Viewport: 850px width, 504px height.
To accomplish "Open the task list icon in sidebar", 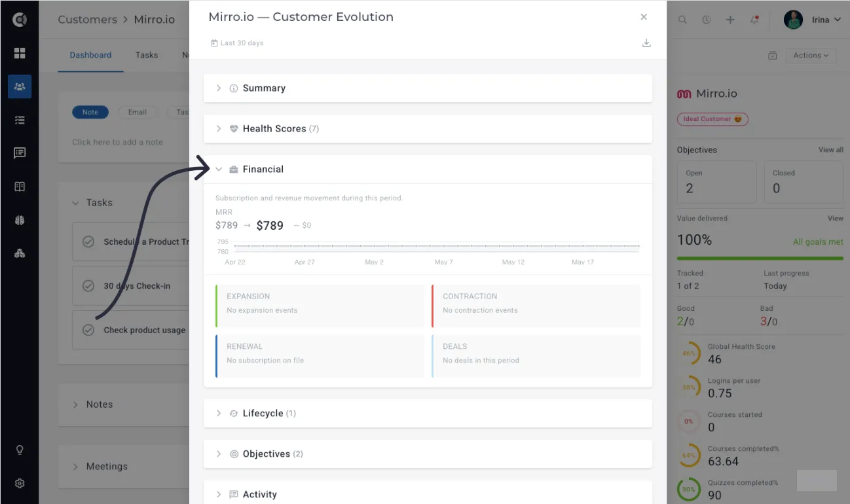I will (x=20, y=120).
